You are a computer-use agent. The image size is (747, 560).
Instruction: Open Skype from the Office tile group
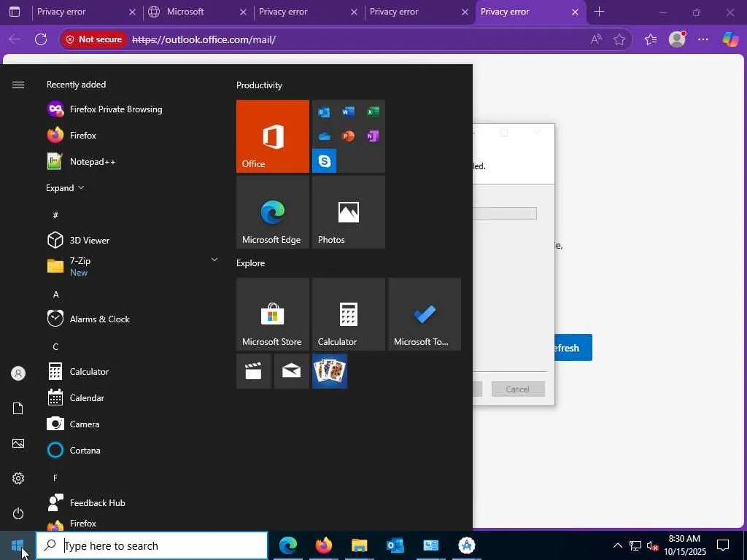coord(325,160)
